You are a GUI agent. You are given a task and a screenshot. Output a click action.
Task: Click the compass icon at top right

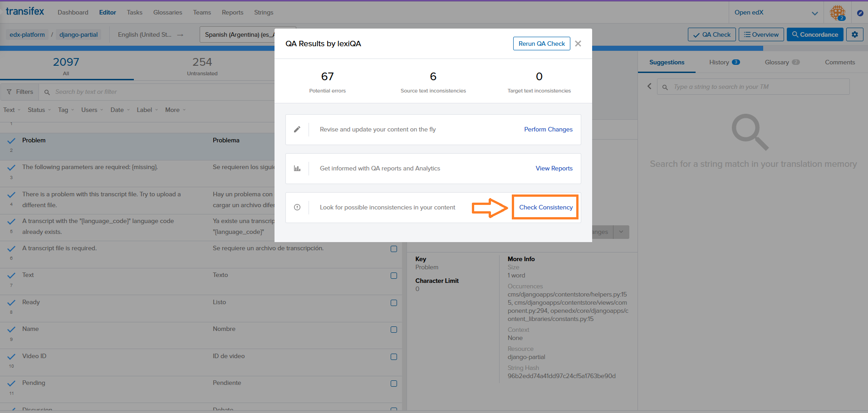pos(860,13)
